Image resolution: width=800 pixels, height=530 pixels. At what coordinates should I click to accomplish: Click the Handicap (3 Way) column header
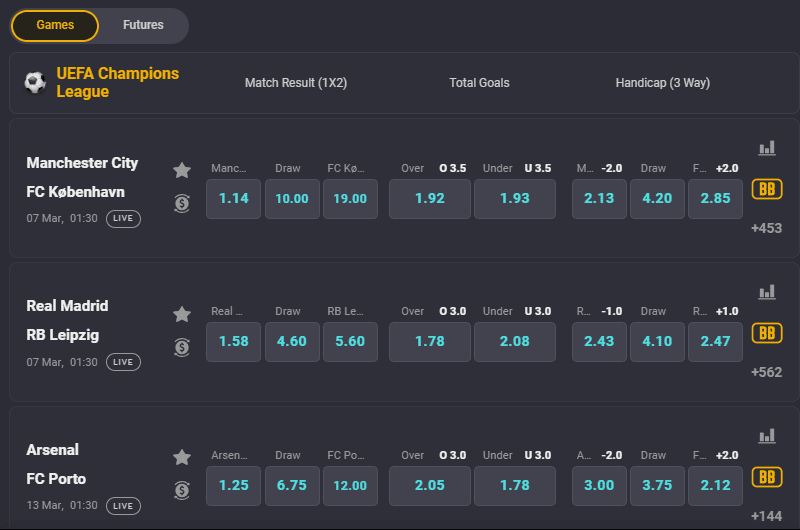click(663, 83)
